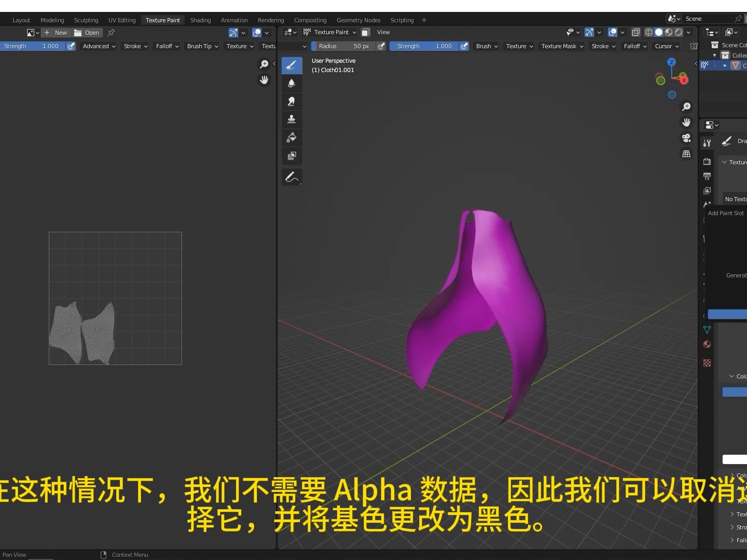The width and height of the screenshot is (747, 560).
Task: Open the Output properties tab
Action: (x=707, y=176)
